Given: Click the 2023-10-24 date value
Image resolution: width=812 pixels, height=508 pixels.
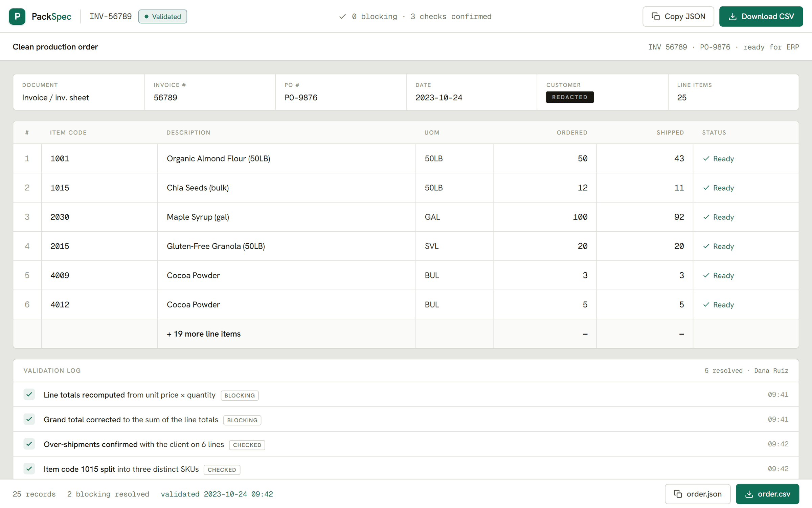Looking at the screenshot, I should (439, 98).
